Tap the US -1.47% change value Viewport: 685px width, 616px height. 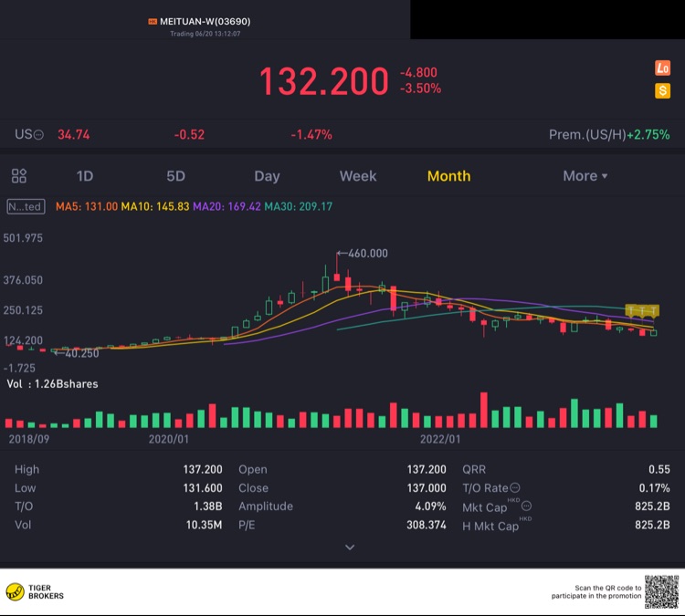(311, 134)
